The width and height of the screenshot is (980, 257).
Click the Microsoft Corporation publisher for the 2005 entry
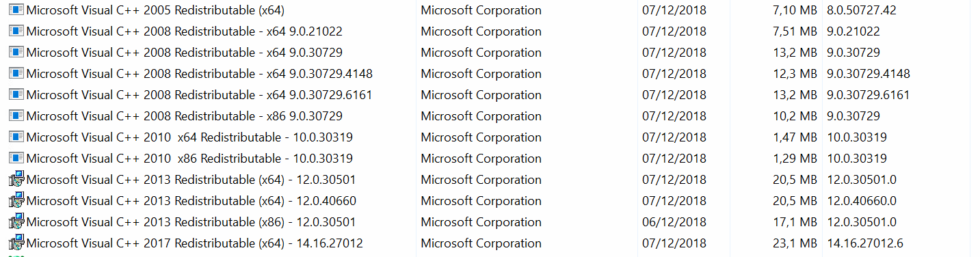(481, 10)
